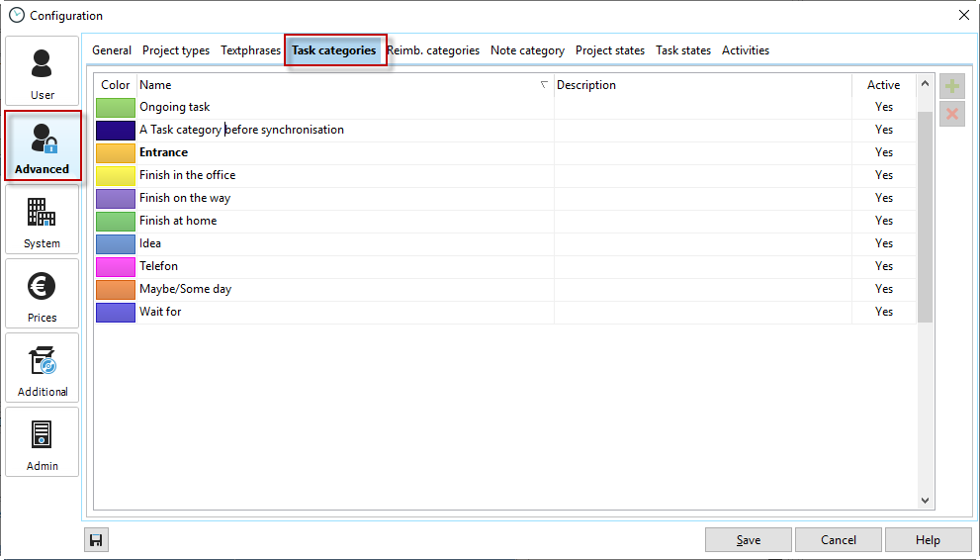Open the System section with building icon

pyautogui.click(x=42, y=221)
